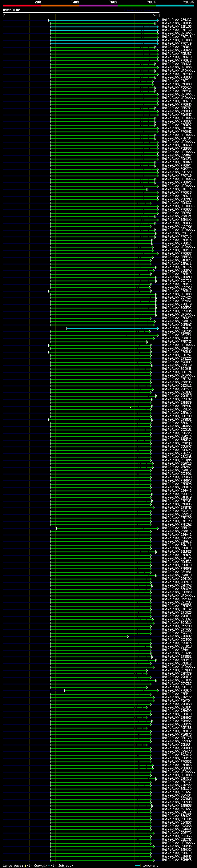Select the UniRef100_A5BV34 label
197x868 pixels.
point(177,91)
